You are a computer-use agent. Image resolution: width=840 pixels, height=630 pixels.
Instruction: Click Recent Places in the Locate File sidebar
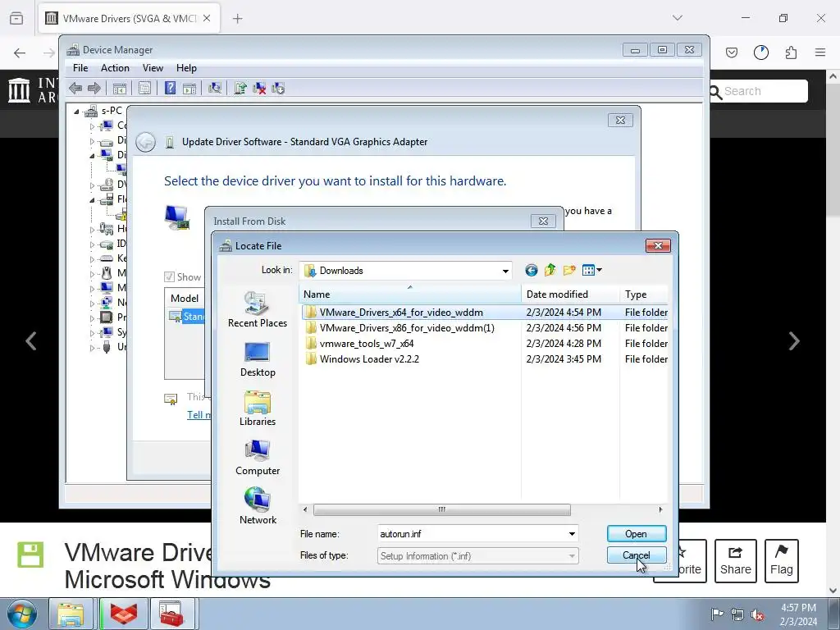[x=257, y=309]
